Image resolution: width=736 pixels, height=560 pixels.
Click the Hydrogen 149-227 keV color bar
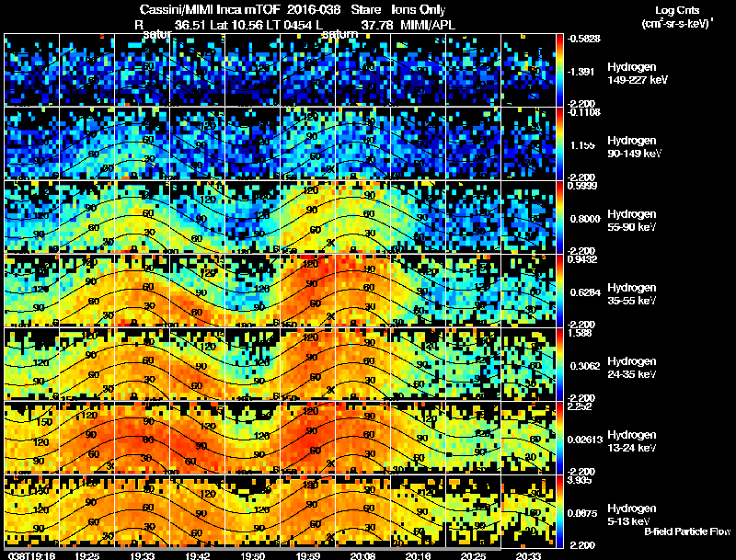coord(559,71)
